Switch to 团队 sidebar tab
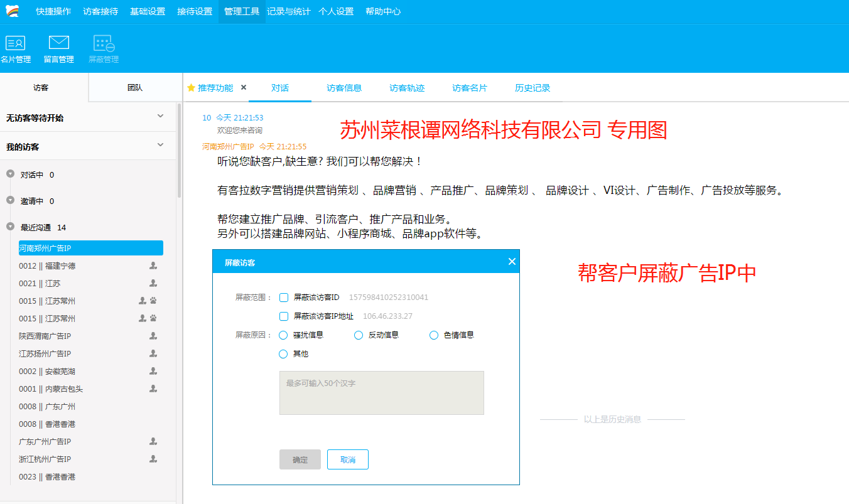 tap(135, 88)
